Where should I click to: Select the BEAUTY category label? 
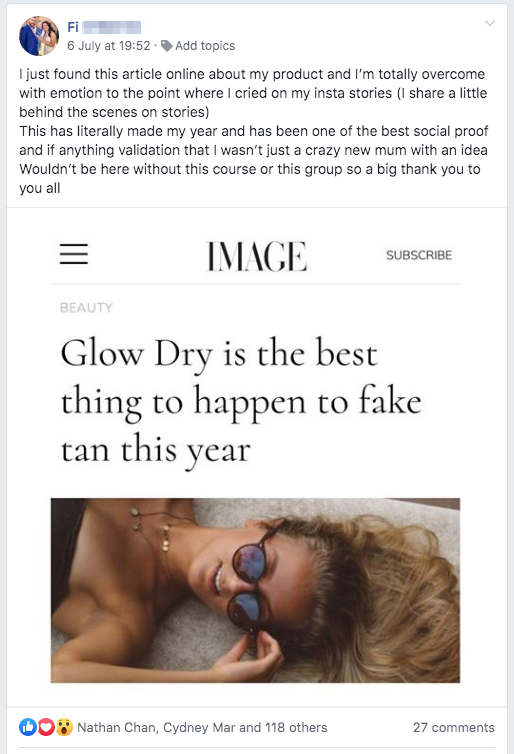[86, 308]
